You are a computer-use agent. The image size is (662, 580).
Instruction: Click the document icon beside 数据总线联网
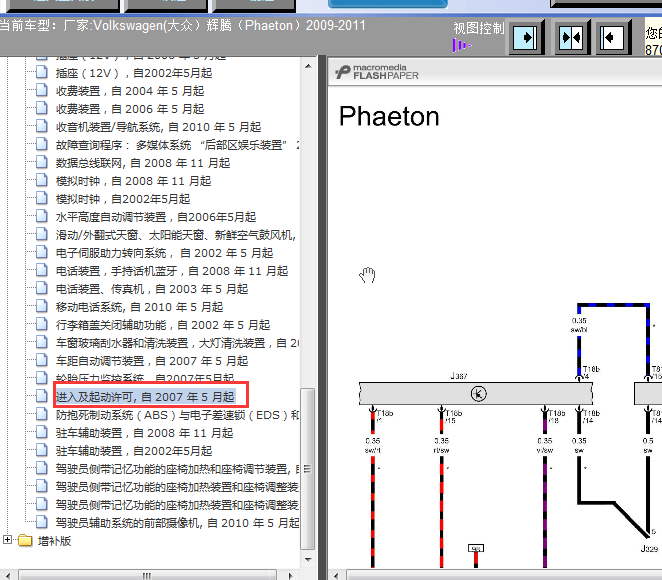42,163
